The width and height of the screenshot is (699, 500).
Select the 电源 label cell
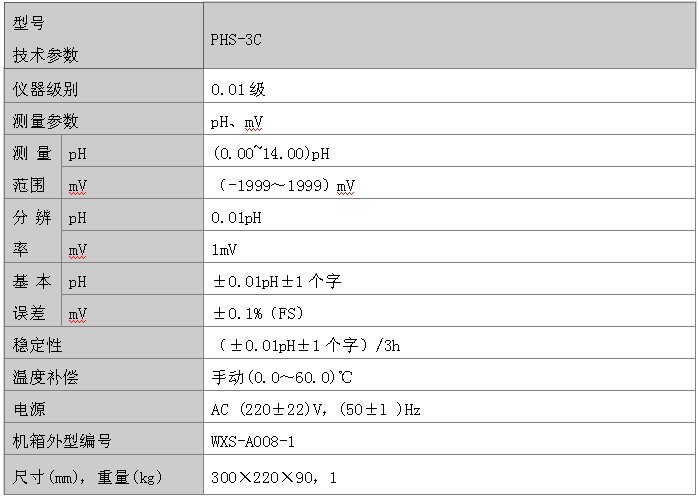point(30,409)
